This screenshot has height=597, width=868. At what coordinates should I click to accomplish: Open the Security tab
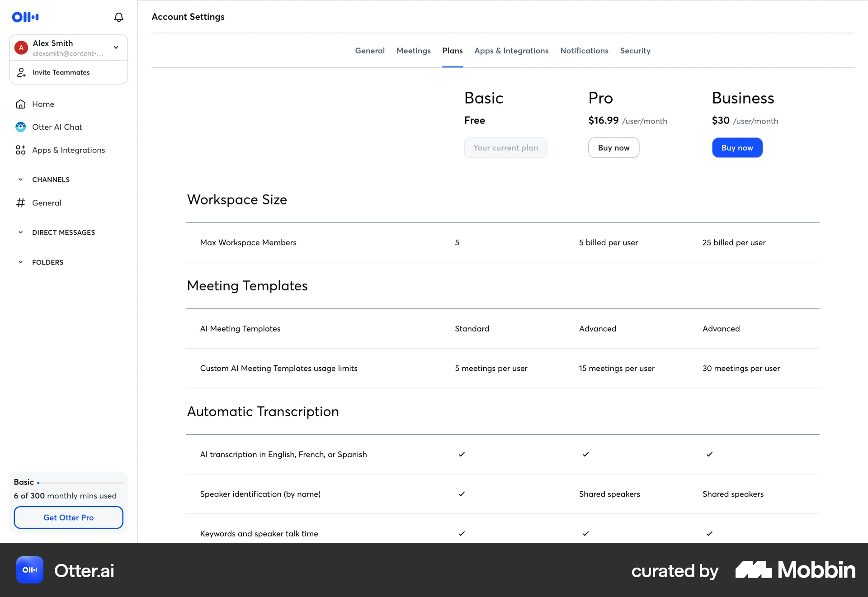pyautogui.click(x=635, y=51)
